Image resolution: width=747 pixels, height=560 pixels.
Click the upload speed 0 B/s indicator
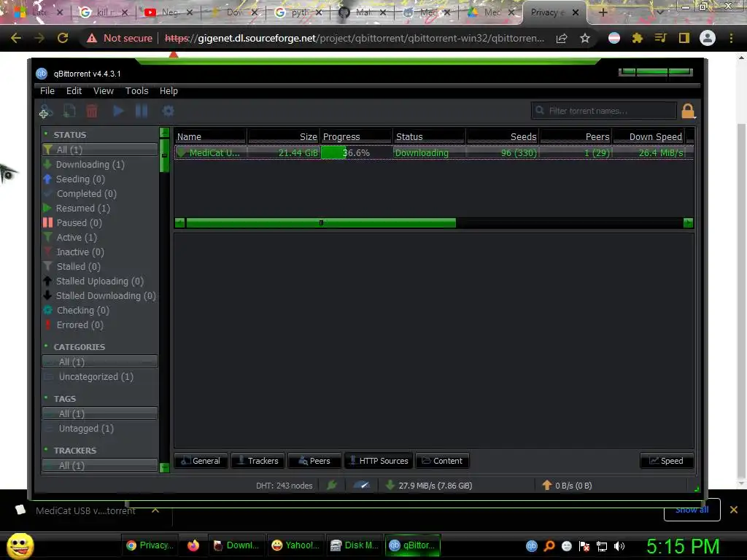[567, 485]
